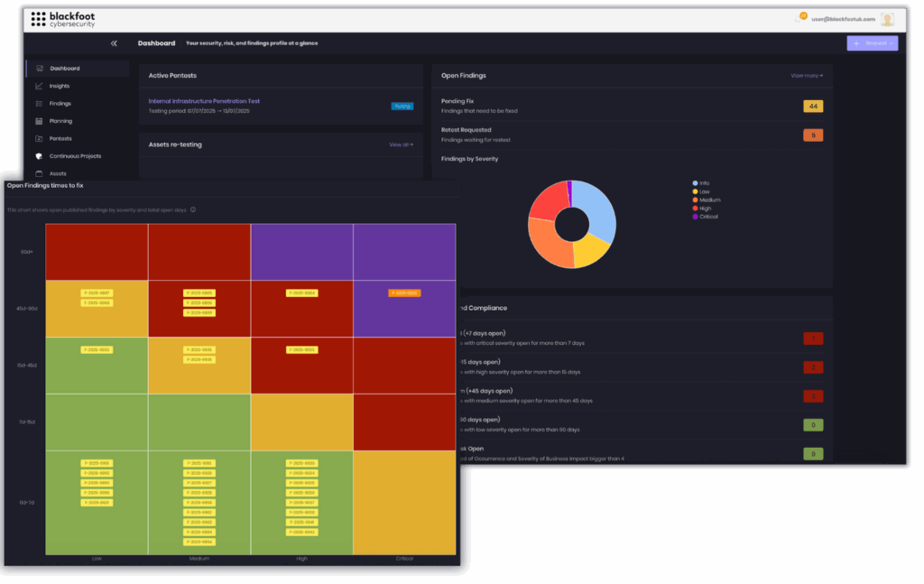Open Continuous Projects via its shield icon
The image size is (924, 584).
(x=39, y=156)
